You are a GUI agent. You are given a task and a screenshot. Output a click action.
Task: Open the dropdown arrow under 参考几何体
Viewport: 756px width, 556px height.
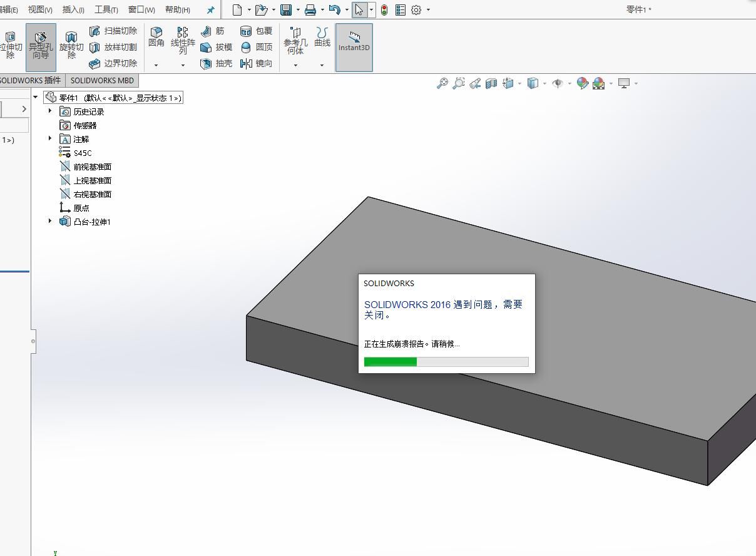pyautogui.click(x=295, y=65)
